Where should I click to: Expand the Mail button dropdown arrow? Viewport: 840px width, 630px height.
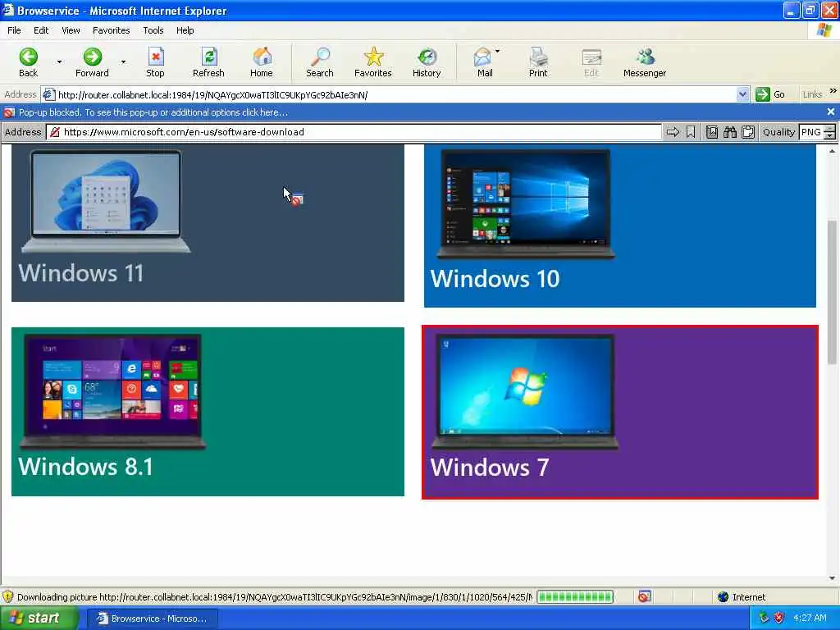[498, 52]
